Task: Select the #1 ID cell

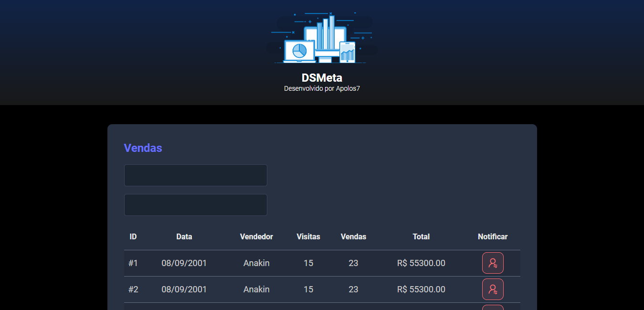Action: (x=133, y=263)
